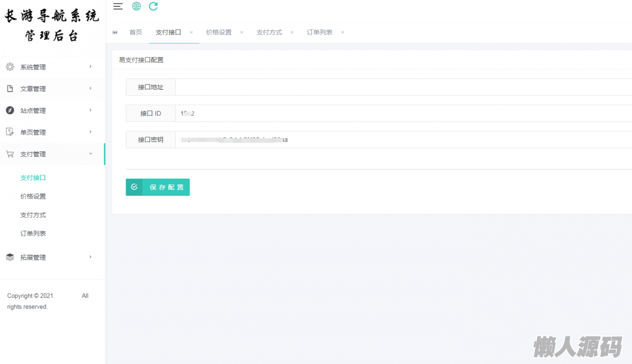Viewport: 632px width, 364px height.
Task: Focus the 接口 ID input field
Action: click(403, 113)
